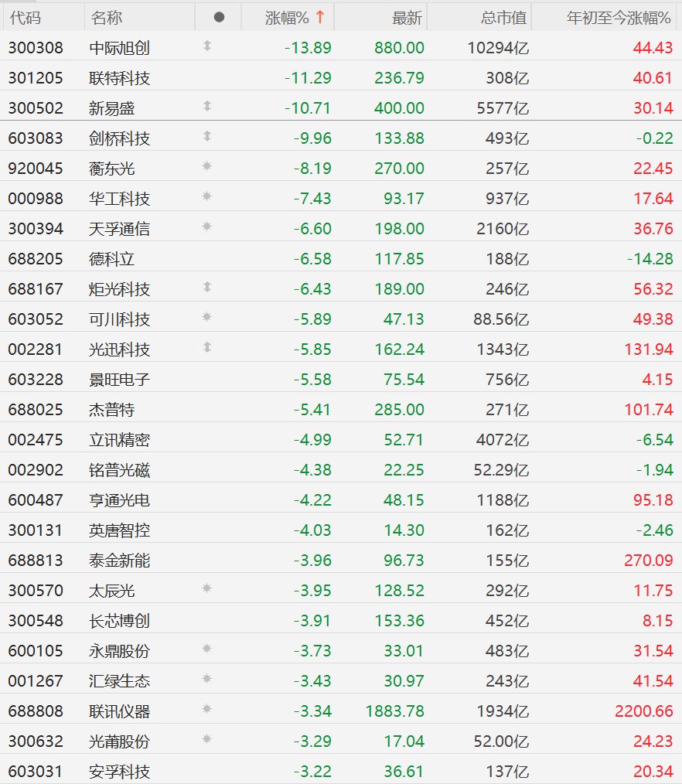Click the -13.89 change value
Screen dimensions: 682x784
pyautogui.click(x=308, y=48)
